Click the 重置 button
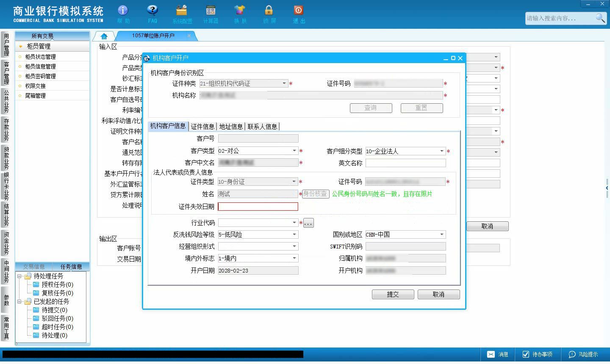 coord(422,108)
